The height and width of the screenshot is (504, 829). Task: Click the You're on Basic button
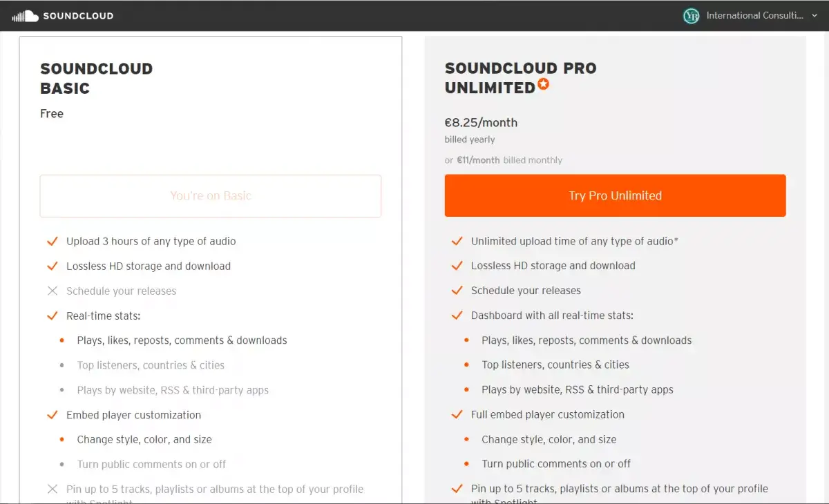point(211,196)
